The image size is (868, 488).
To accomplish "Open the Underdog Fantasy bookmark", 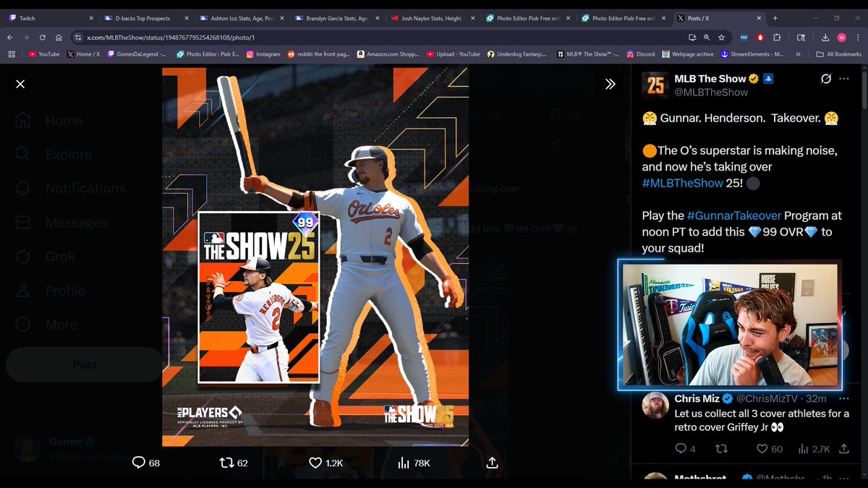I will (517, 53).
